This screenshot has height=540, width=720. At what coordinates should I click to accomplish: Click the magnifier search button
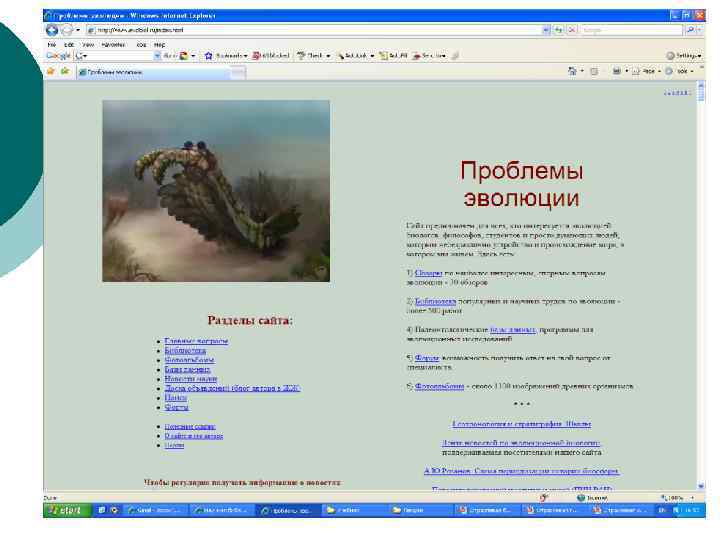689,30
